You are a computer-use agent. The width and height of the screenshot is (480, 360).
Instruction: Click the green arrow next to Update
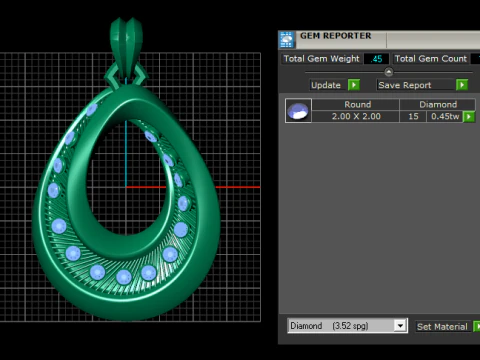click(354, 85)
